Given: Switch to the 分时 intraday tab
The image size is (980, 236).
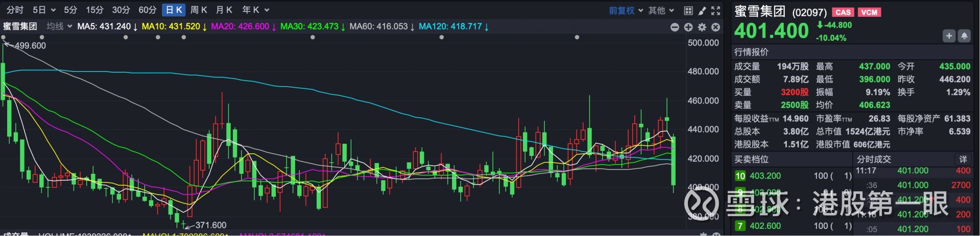Looking at the screenshot, I should tap(15, 10).
